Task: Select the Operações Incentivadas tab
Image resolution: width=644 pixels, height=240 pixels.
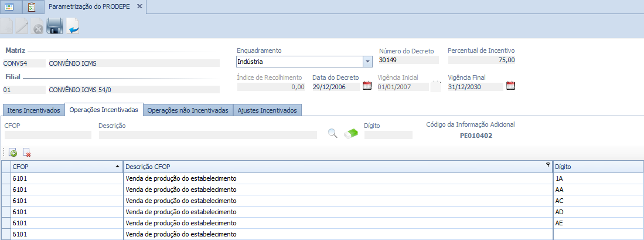Action: 104,110
